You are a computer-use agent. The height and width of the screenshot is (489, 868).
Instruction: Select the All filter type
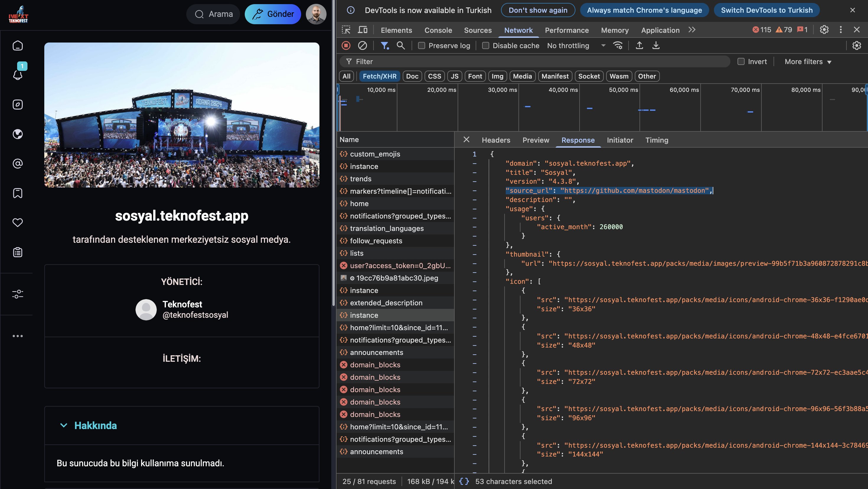click(346, 76)
